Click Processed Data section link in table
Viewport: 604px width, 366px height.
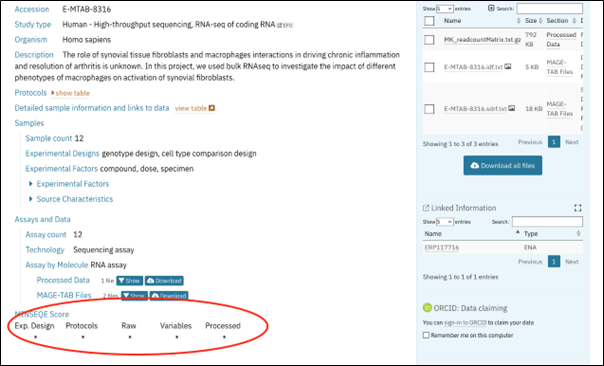561,39
